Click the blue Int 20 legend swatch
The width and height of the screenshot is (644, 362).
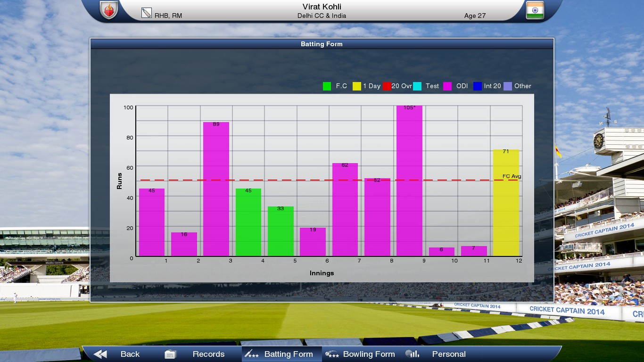478,86
